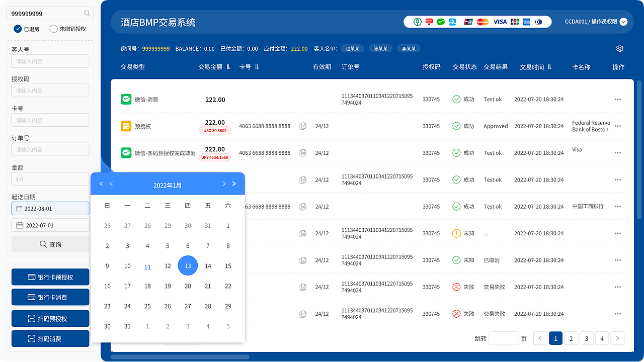Select the WeChat Pay icon in the header
The height and width of the screenshot is (362, 644).
pos(441,22)
